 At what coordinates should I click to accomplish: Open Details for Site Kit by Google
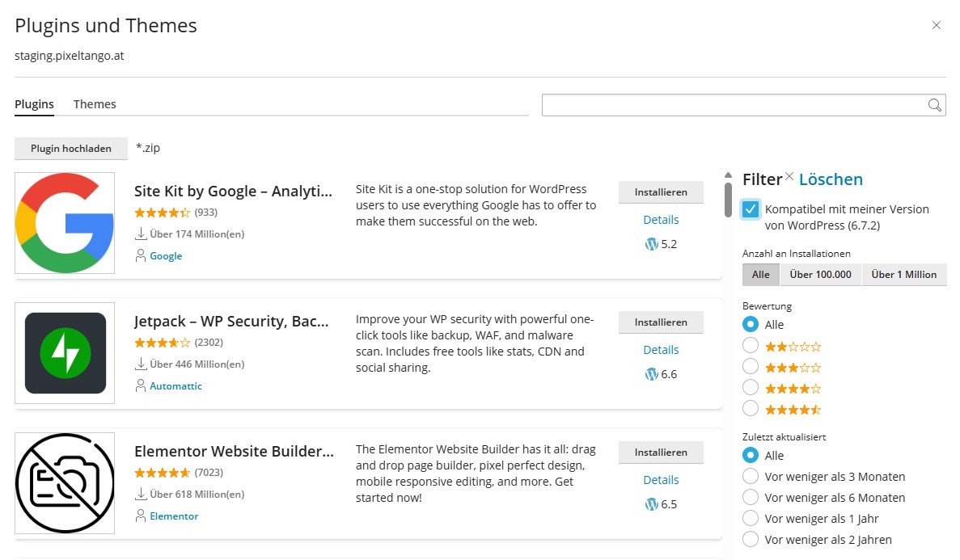click(x=661, y=220)
